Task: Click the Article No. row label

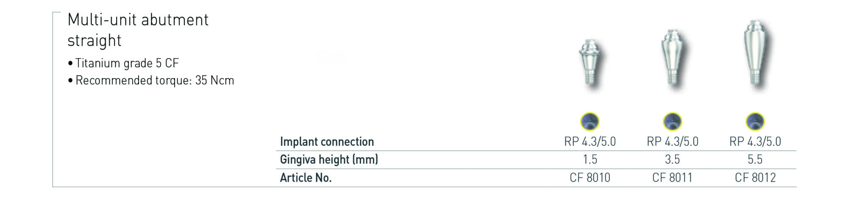Action: tap(306, 178)
